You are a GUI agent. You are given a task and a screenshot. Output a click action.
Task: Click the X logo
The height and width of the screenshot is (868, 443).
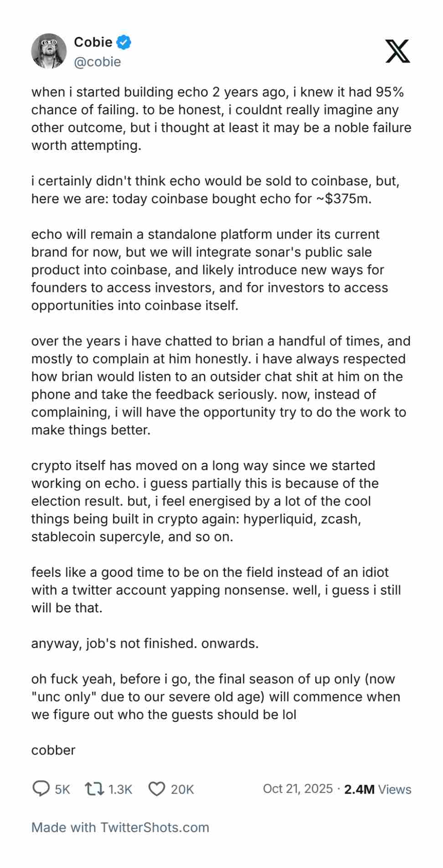(397, 51)
